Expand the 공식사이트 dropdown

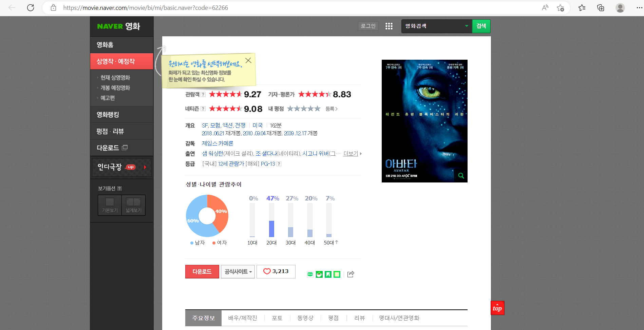[238, 272]
